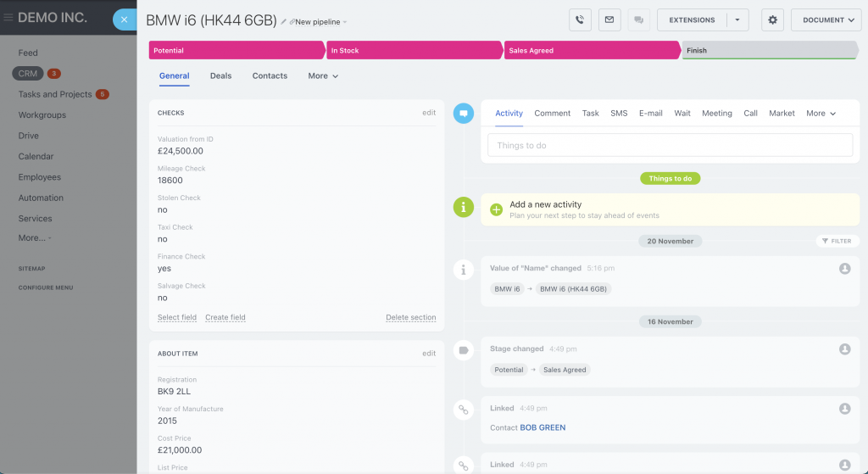
Task: Click the chat bubbles icon button
Action: click(x=638, y=20)
